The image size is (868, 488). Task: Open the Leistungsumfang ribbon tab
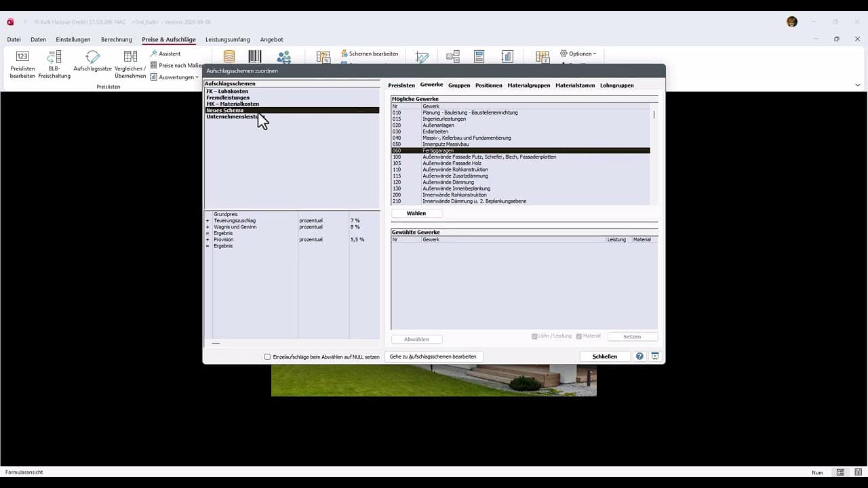pyautogui.click(x=228, y=39)
